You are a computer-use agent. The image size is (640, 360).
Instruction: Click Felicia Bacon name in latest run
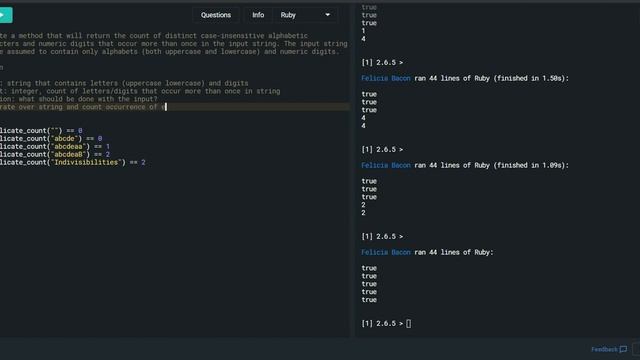click(x=386, y=252)
